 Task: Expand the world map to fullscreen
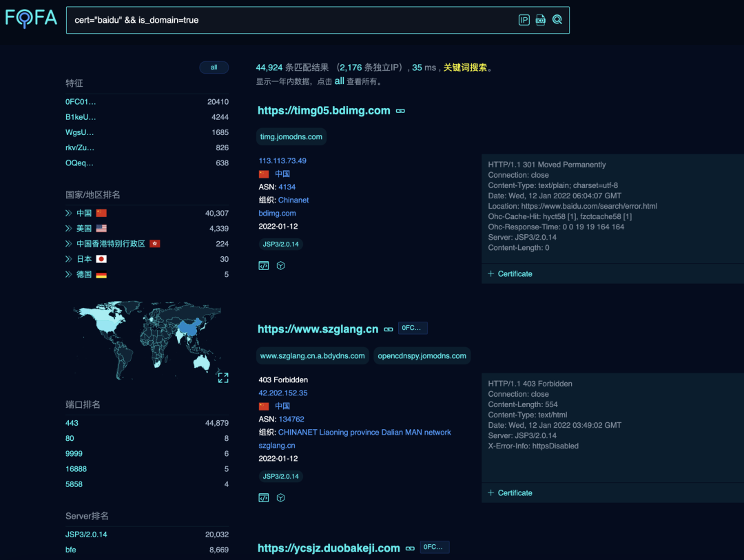(223, 377)
